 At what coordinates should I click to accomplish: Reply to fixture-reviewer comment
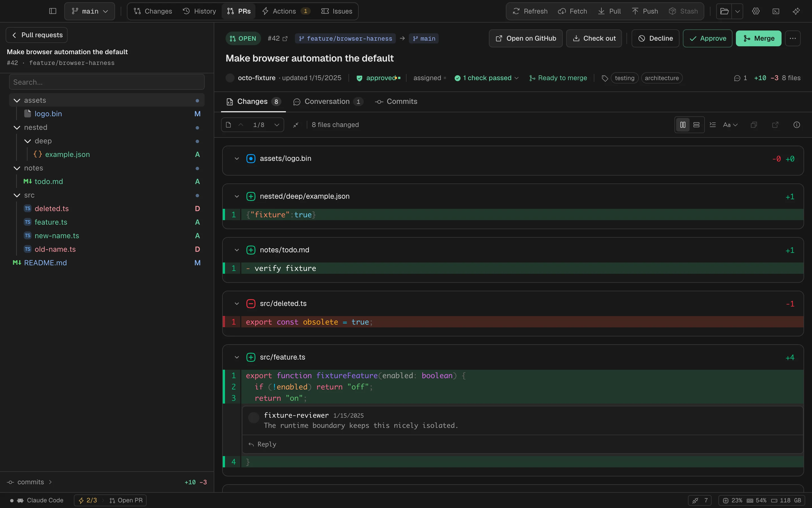[x=262, y=444]
